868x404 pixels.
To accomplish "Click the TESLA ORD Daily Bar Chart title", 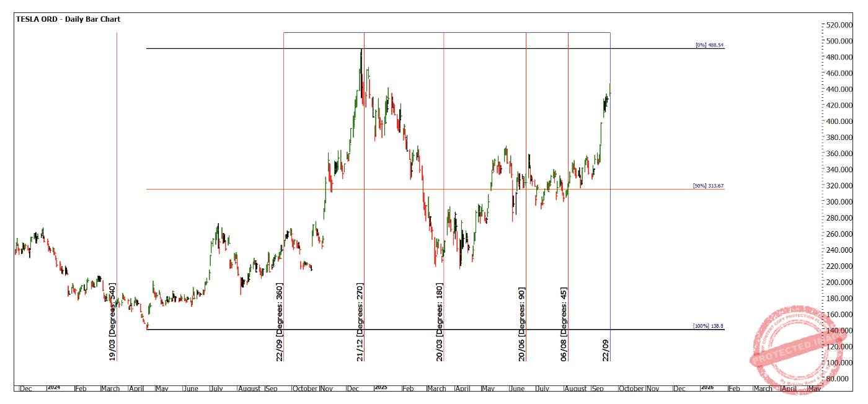I will [68, 19].
